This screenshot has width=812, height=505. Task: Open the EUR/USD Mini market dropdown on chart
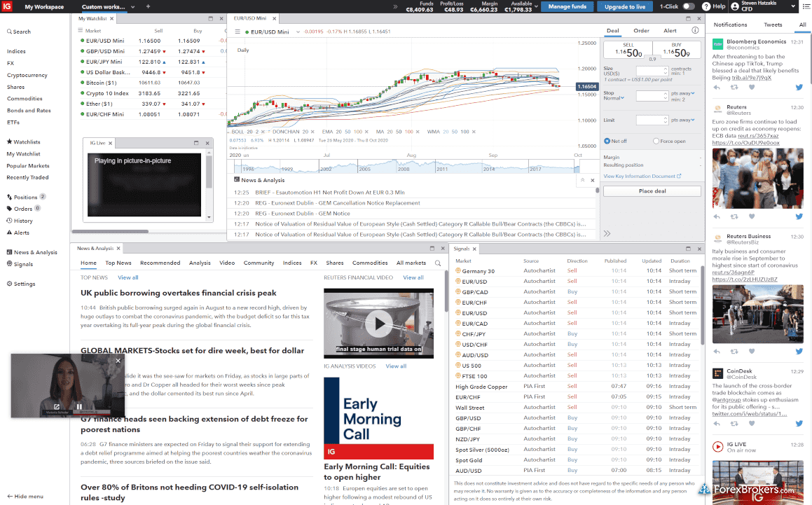(x=298, y=32)
